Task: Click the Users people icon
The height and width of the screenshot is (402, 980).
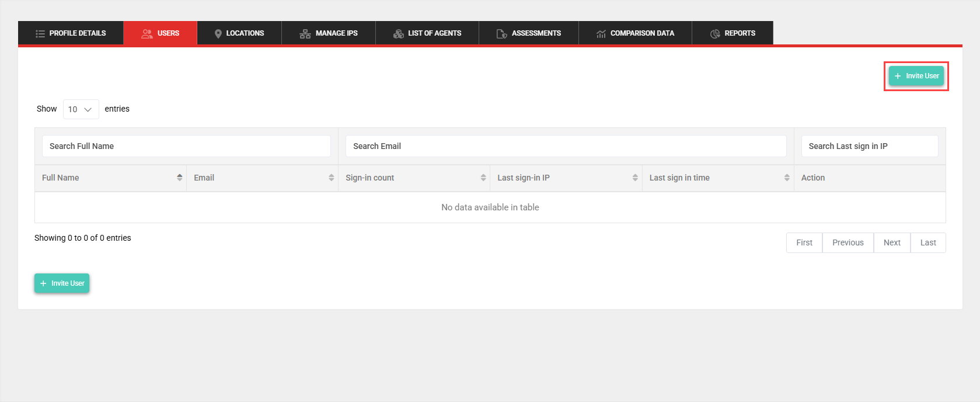Action: point(147,33)
